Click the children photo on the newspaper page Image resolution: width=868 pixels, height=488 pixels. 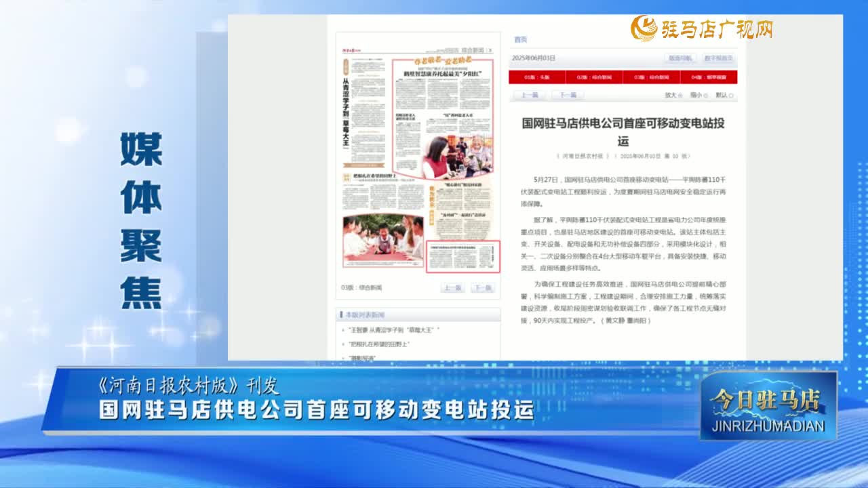coord(382,238)
